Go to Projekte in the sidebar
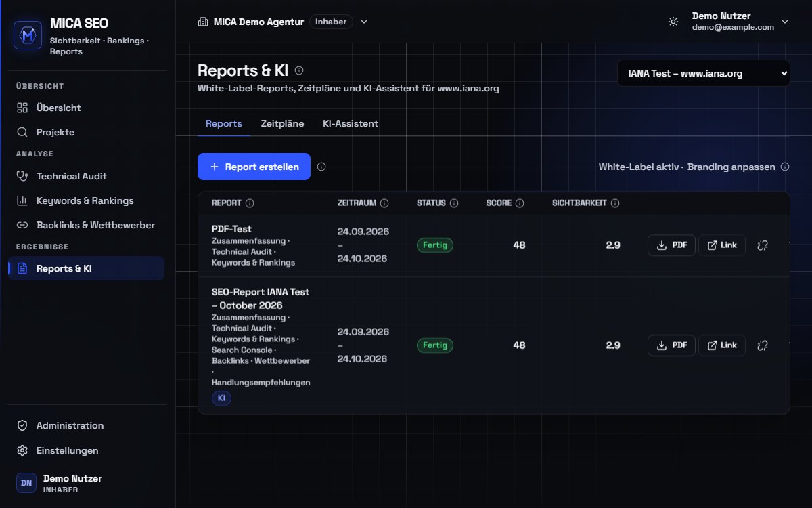 [x=86, y=132]
